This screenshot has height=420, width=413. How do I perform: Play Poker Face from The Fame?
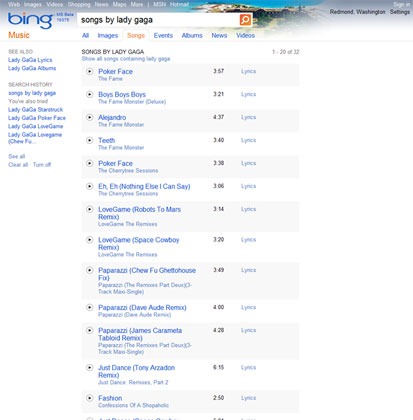(x=90, y=71)
